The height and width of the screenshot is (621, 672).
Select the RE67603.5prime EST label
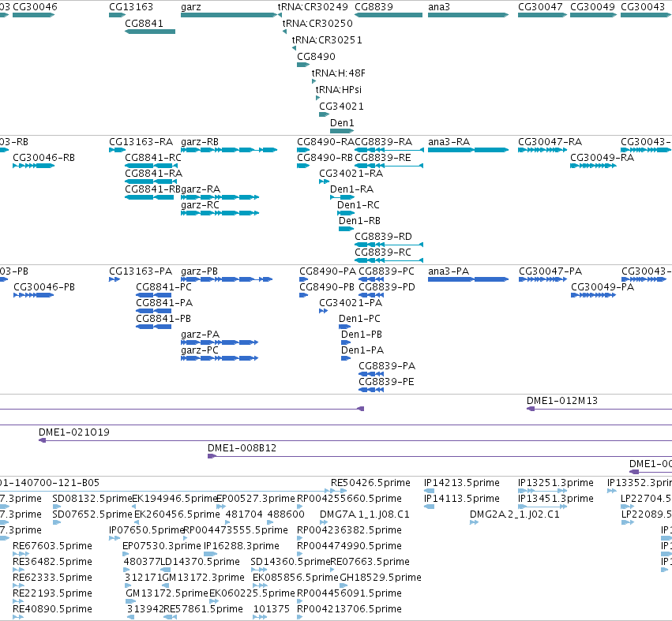tap(52, 546)
